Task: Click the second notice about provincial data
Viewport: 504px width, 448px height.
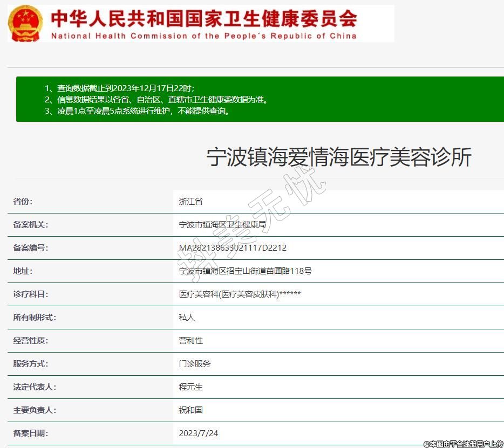Action: (155, 100)
